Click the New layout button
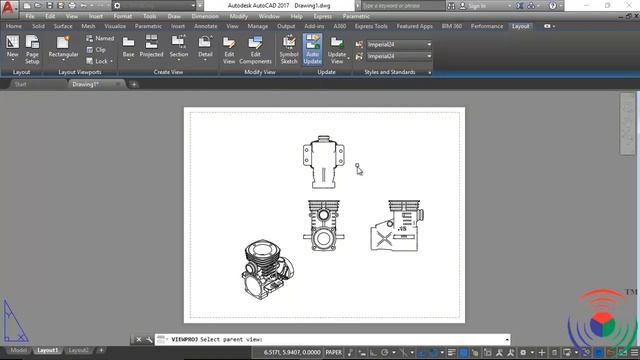 click(x=12, y=48)
